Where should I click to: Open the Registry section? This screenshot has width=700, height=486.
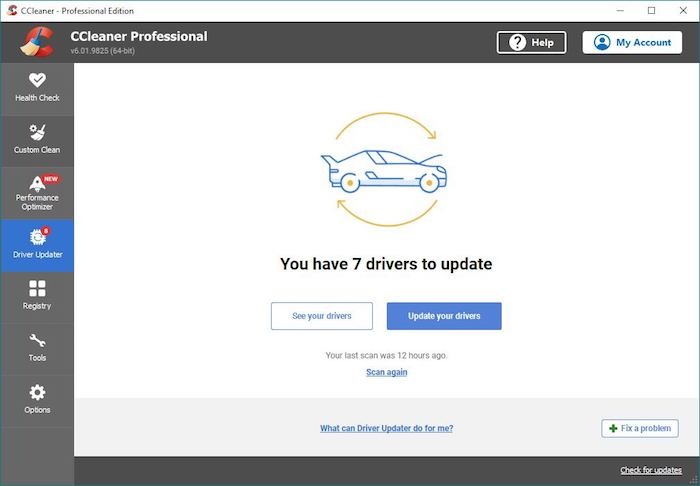(37, 296)
